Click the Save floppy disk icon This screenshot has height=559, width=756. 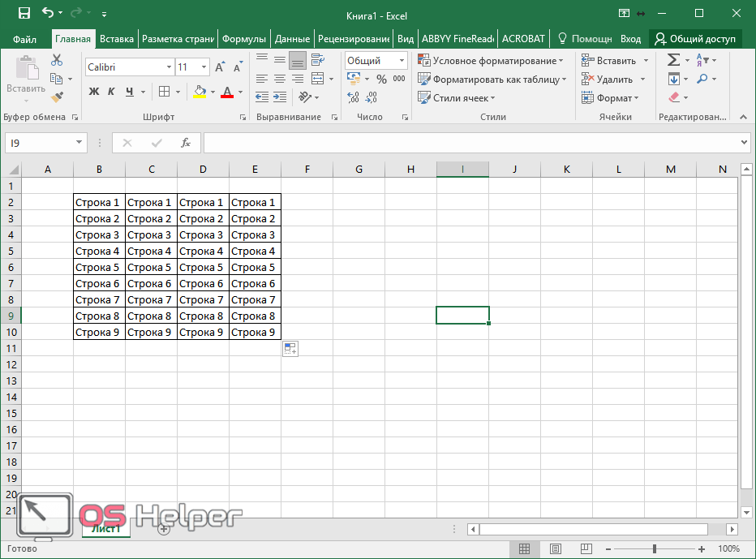pyautogui.click(x=24, y=14)
